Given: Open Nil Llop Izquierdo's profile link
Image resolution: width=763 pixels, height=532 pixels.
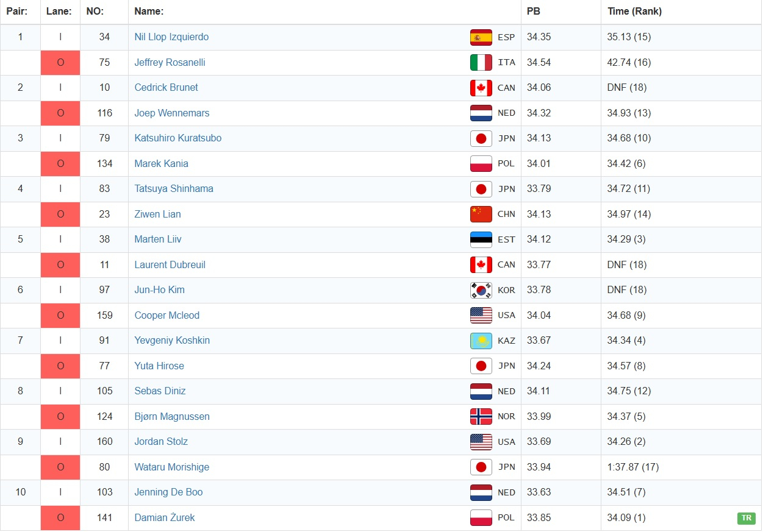Looking at the screenshot, I should (171, 37).
